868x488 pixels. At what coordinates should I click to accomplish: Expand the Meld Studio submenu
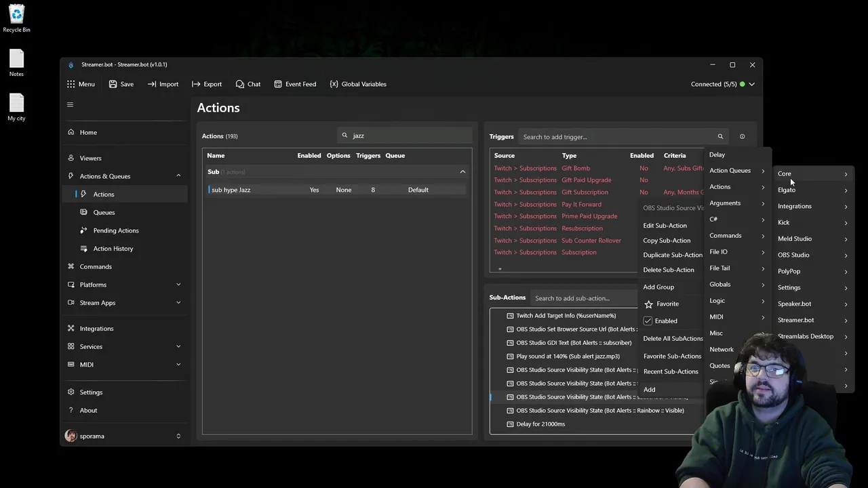click(x=812, y=239)
